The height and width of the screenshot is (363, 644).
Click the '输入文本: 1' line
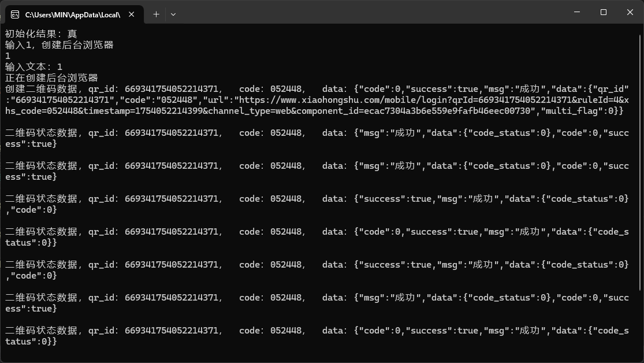tap(33, 66)
